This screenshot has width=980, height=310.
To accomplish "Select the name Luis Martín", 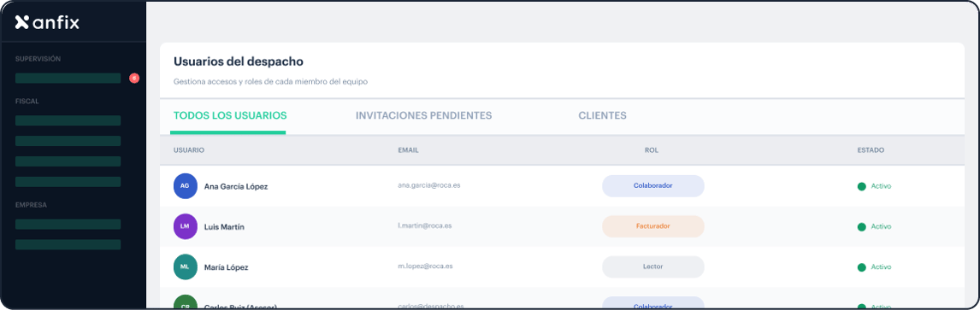I will click(x=224, y=227).
